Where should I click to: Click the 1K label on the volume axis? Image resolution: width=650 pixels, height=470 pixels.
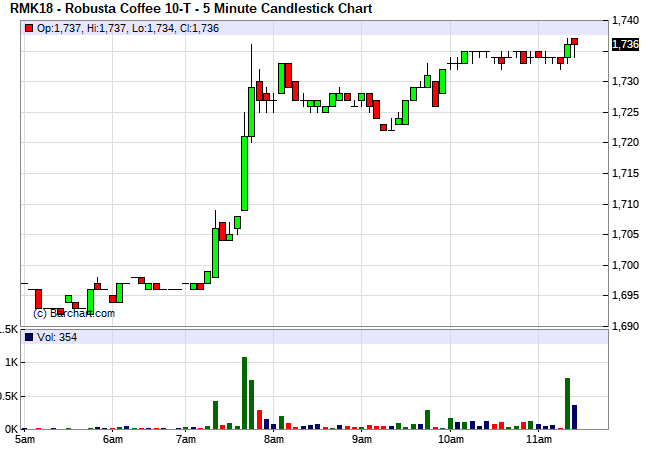(x=10, y=362)
